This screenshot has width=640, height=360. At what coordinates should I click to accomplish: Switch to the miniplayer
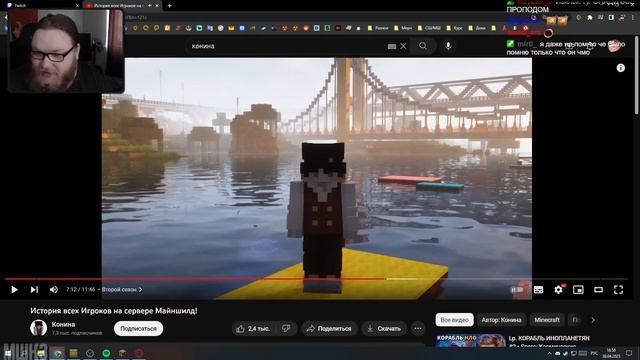578,289
